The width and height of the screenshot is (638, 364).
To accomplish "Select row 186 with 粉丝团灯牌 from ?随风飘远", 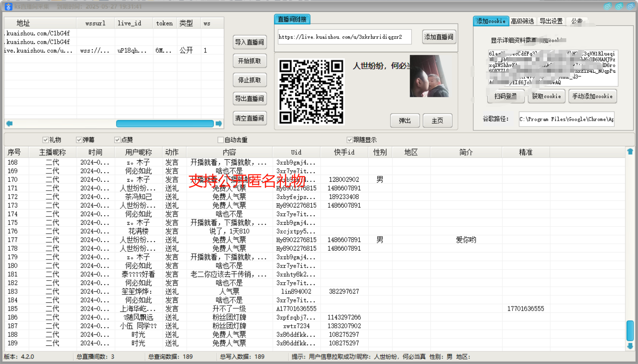I will (x=314, y=317).
